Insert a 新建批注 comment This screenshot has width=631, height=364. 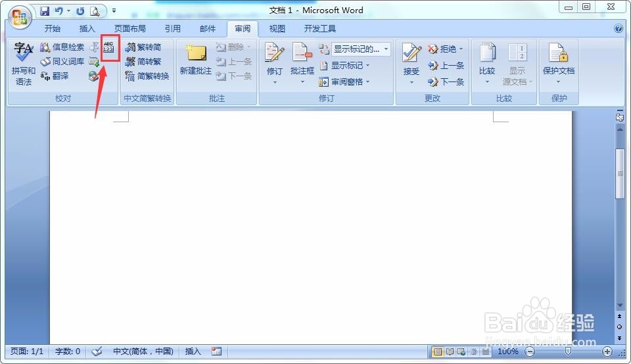196,60
